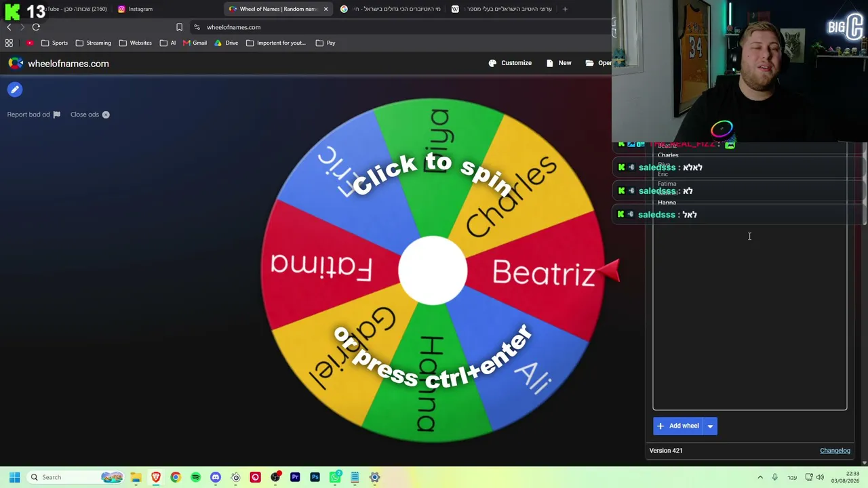Image resolution: width=868 pixels, height=488 pixels.
Task: Click the palette icon beside Customize
Action: point(492,63)
